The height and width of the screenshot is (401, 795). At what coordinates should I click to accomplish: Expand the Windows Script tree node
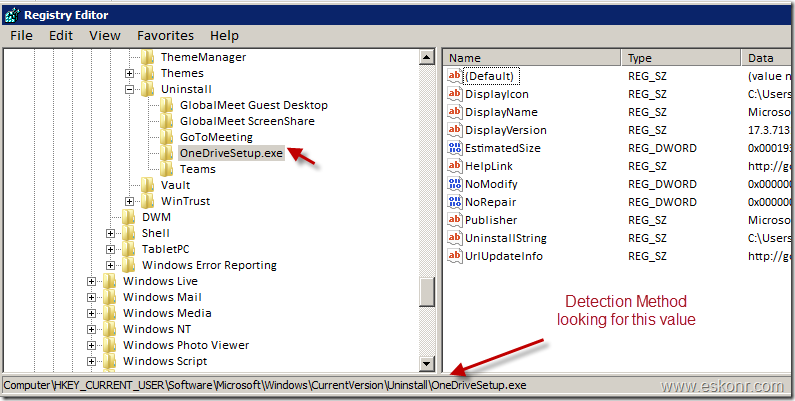click(91, 361)
